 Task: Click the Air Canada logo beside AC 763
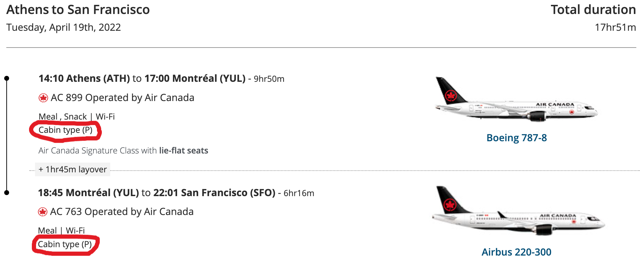tap(43, 212)
